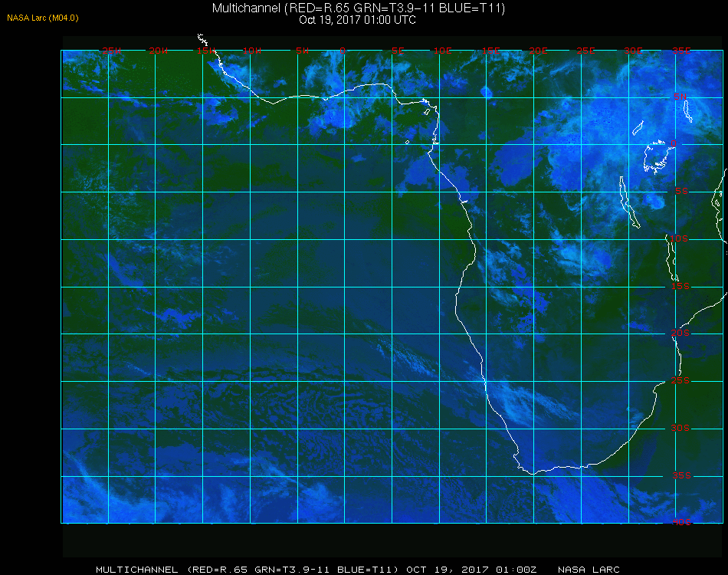728x575 pixels.
Task: Click the 10W longitude label
Action: click(252, 51)
